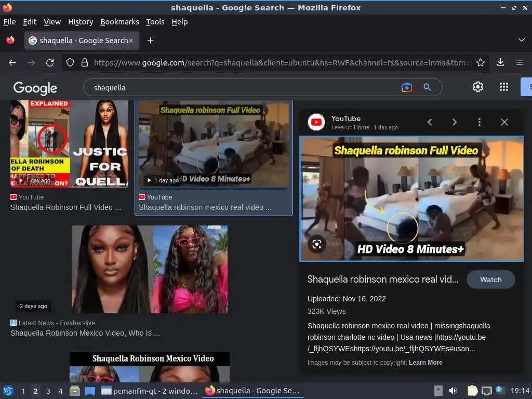Open Shaquella Robinson Full Video result link
Viewport: 532px width, 399px height.
65,207
